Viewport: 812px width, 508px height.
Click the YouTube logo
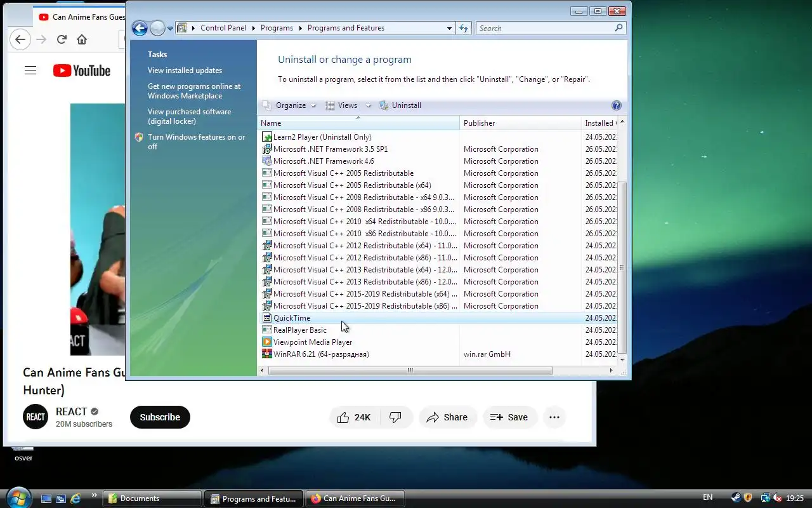click(82, 70)
